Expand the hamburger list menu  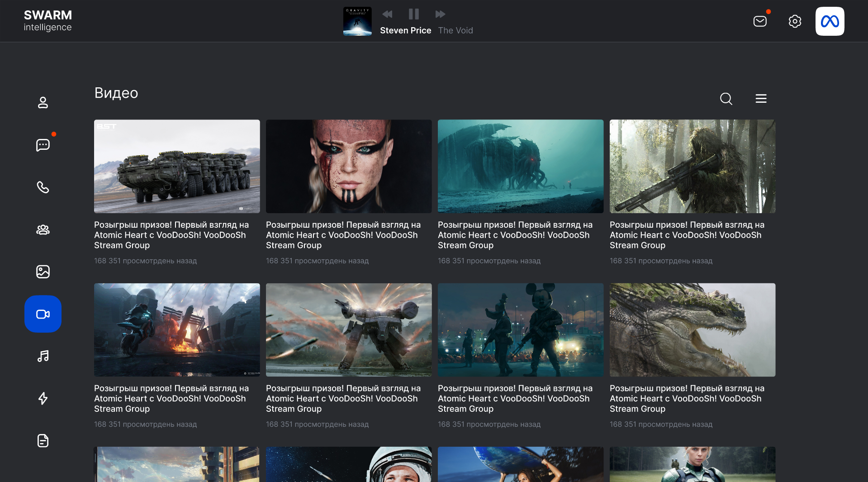(761, 99)
